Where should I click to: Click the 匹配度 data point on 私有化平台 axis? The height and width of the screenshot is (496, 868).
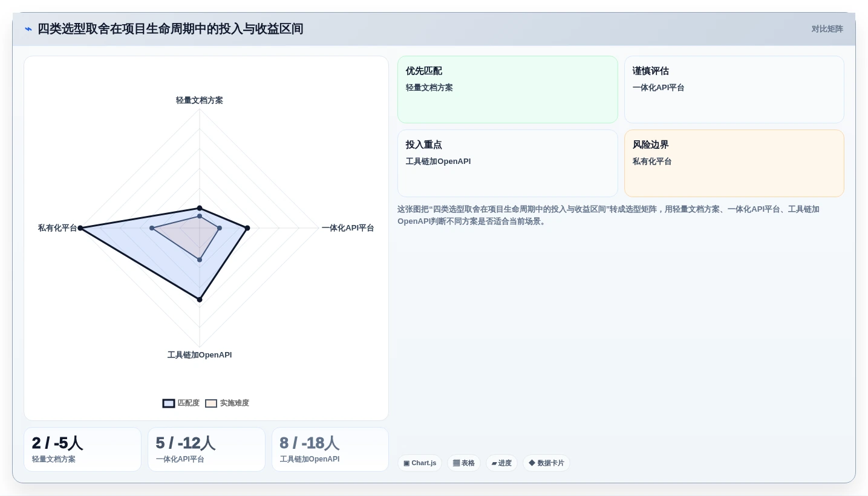80,228
